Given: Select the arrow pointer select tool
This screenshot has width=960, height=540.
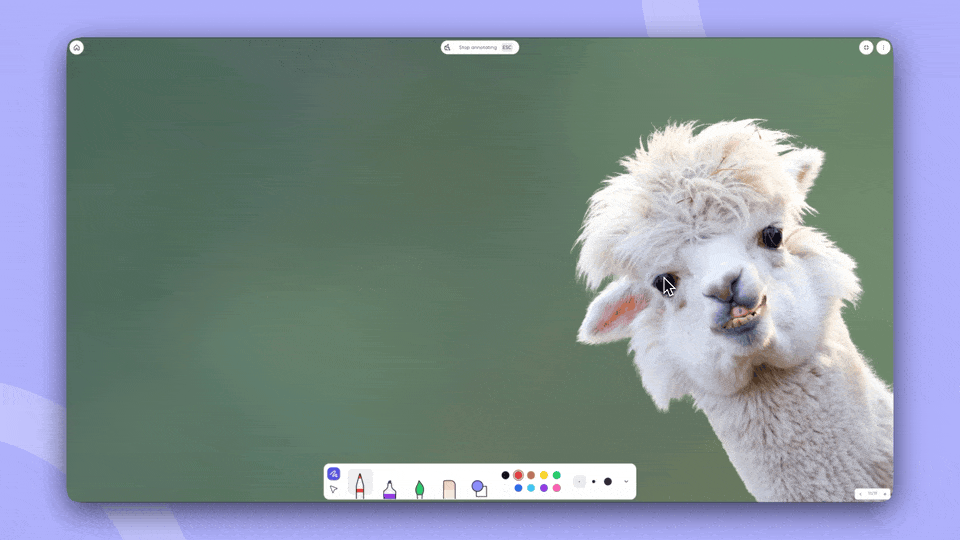Looking at the screenshot, I should coord(334,489).
